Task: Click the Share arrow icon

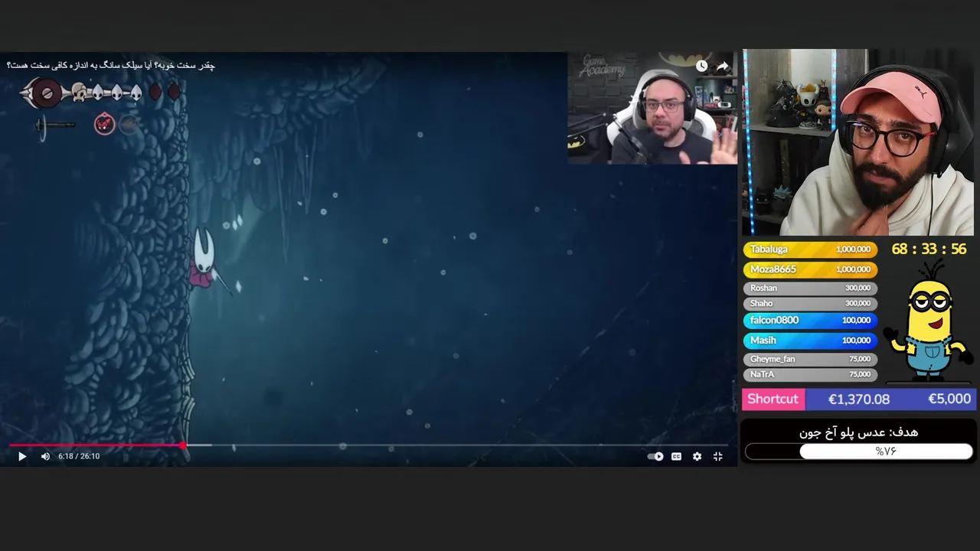Action: click(x=722, y=66)
